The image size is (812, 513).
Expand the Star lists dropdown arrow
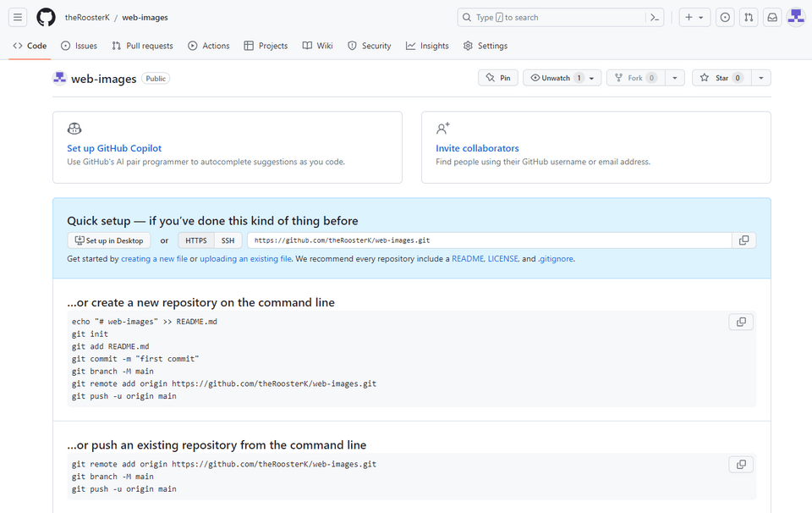pyautogui.click(x=760, y=78)
